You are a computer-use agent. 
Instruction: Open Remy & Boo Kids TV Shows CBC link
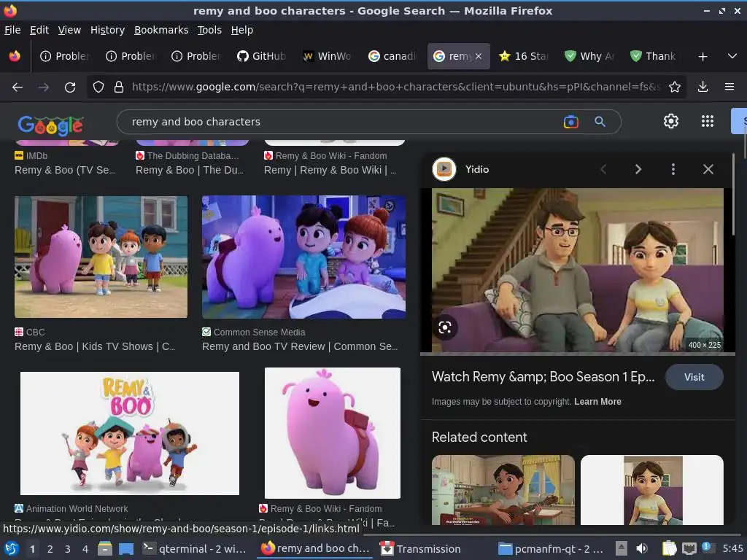(95, 346)
